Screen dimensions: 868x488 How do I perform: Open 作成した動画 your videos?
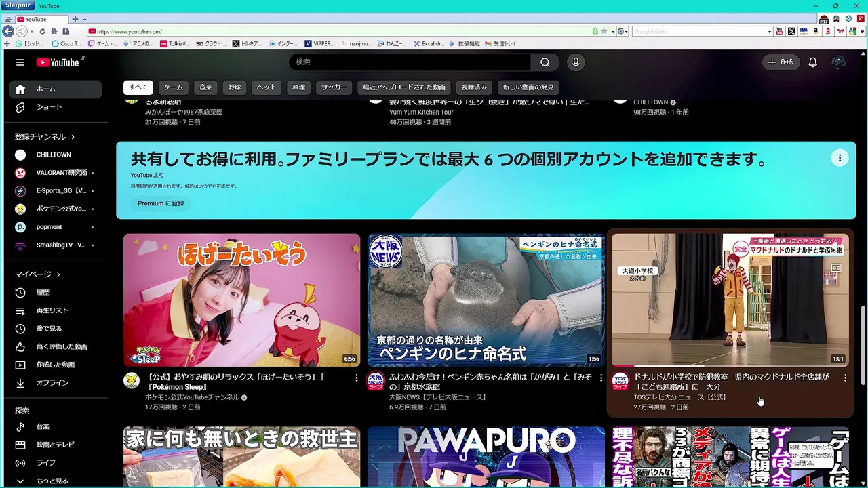click(x=56, y=365)
